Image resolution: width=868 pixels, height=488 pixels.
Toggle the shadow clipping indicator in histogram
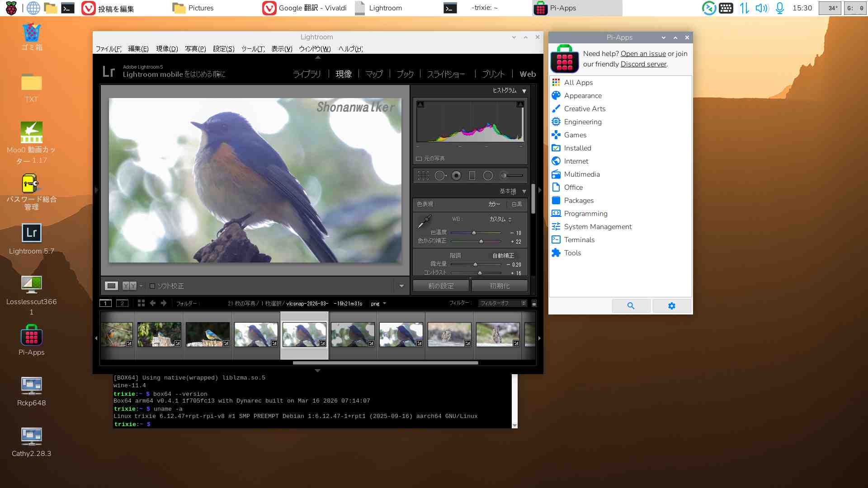click(x=420, y=104)
